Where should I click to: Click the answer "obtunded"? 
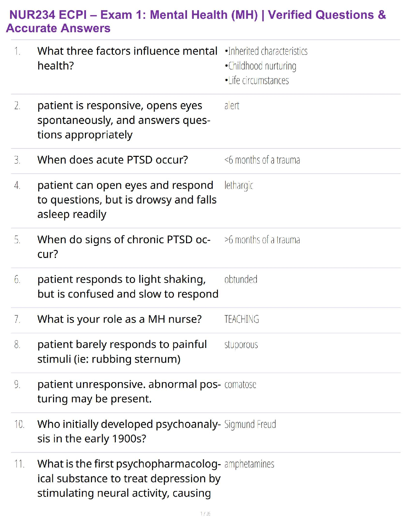point(241,279)
